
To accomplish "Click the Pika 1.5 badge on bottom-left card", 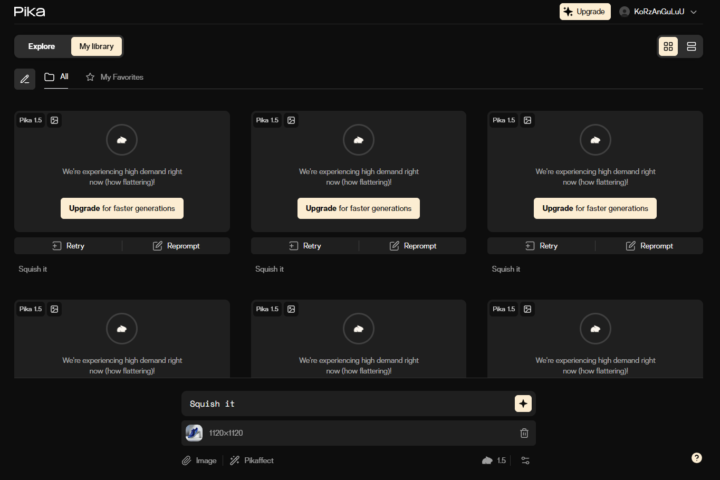I will pos(30,309).
